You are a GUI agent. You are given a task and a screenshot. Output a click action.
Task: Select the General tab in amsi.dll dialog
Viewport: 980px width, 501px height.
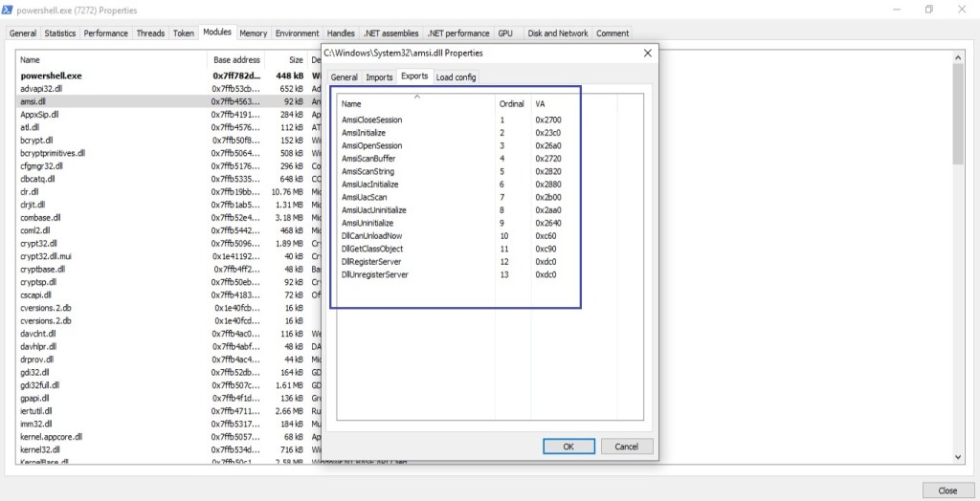[x=344, y=77]
